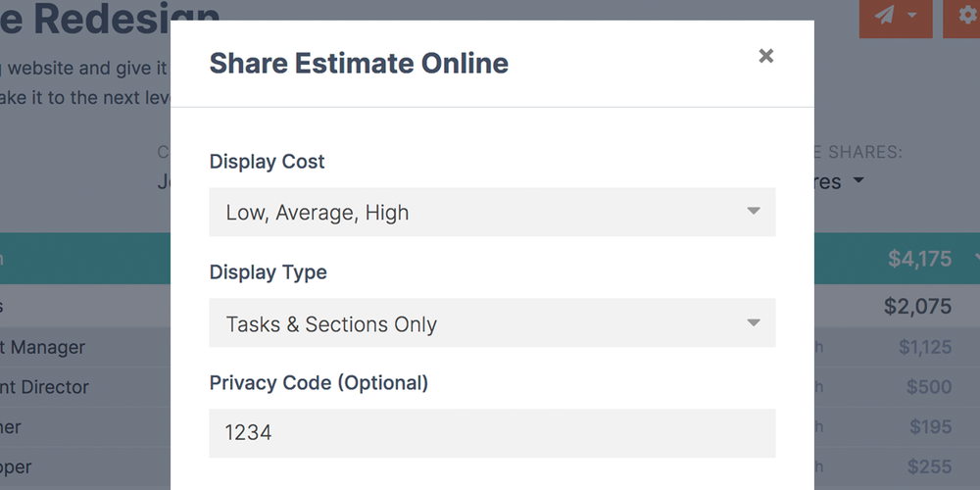980x490 pixels.
Task: Click the $255 line item
Action: (929, 467)
